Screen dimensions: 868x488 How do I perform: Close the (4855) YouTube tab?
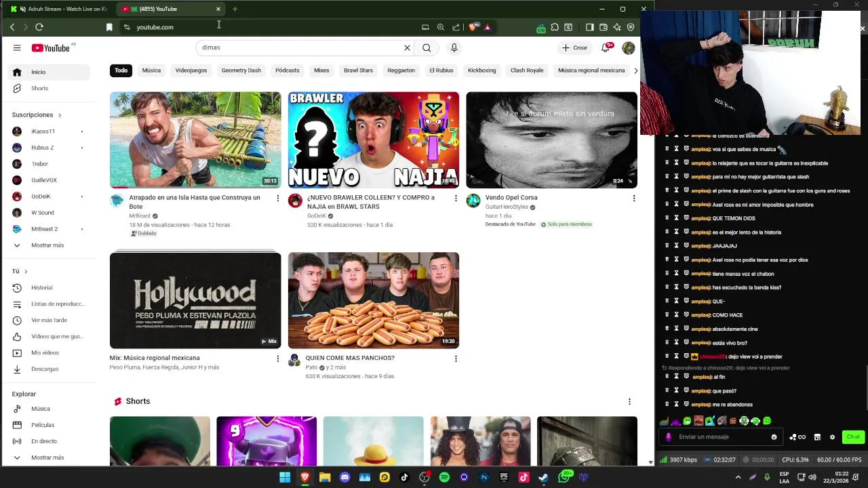218,9
